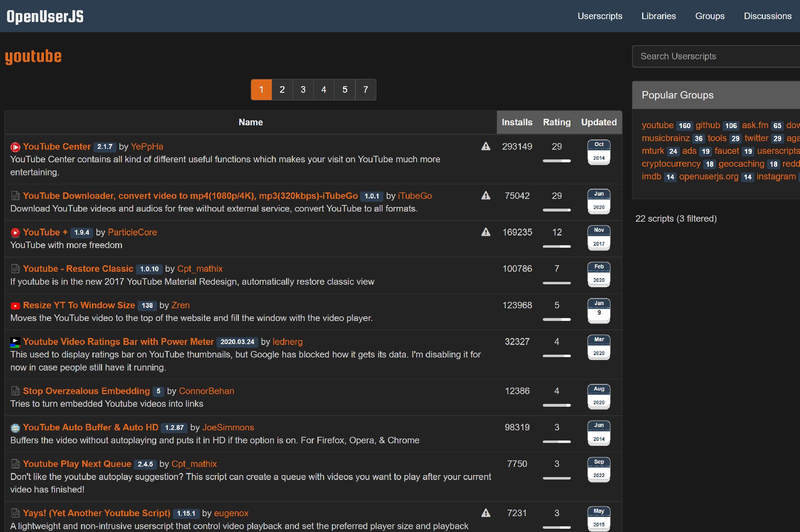The width and height of the screenshot is (800, 532).
Task: Open the geocaching popular group
Action: (x=741, y=164)
